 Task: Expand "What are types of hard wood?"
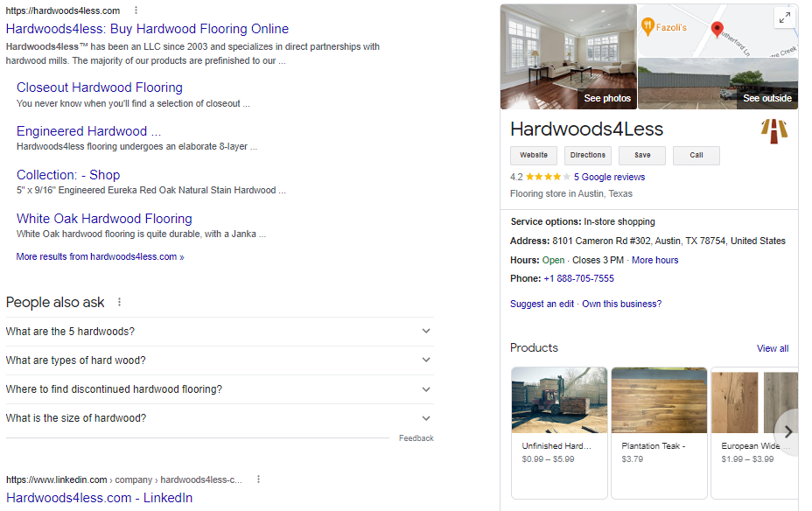pyautogui.click(x=220, y=360)
